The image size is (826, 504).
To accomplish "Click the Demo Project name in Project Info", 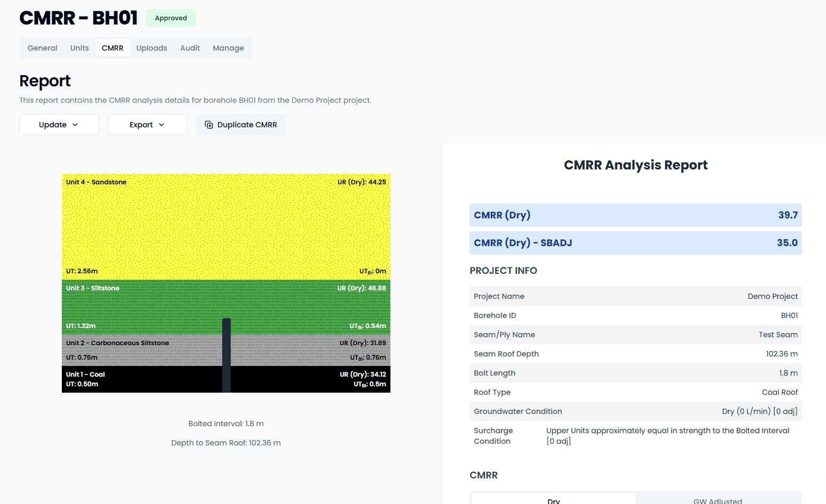I will [772, 296].
